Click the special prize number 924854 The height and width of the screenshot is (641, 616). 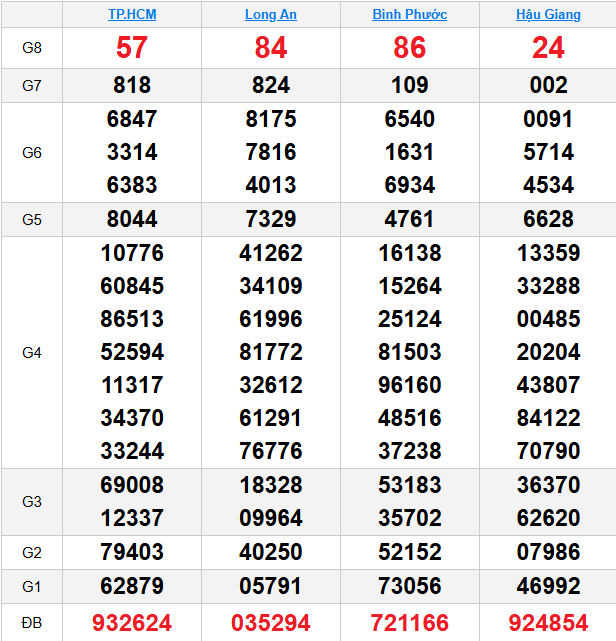coord(548,623)
